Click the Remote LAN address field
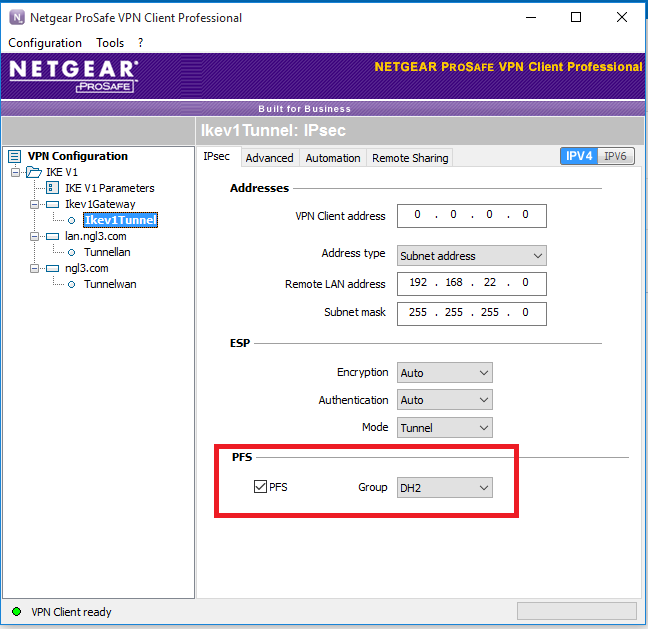 [471, 284]
